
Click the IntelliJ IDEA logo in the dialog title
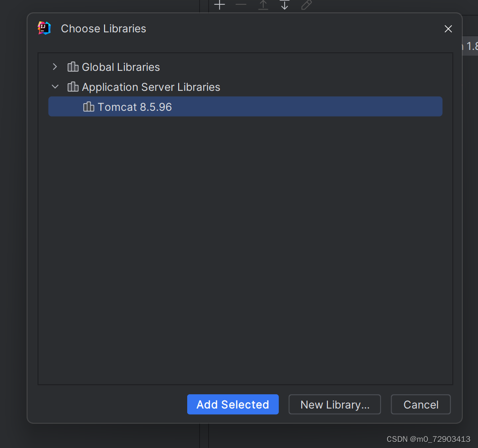44,28
